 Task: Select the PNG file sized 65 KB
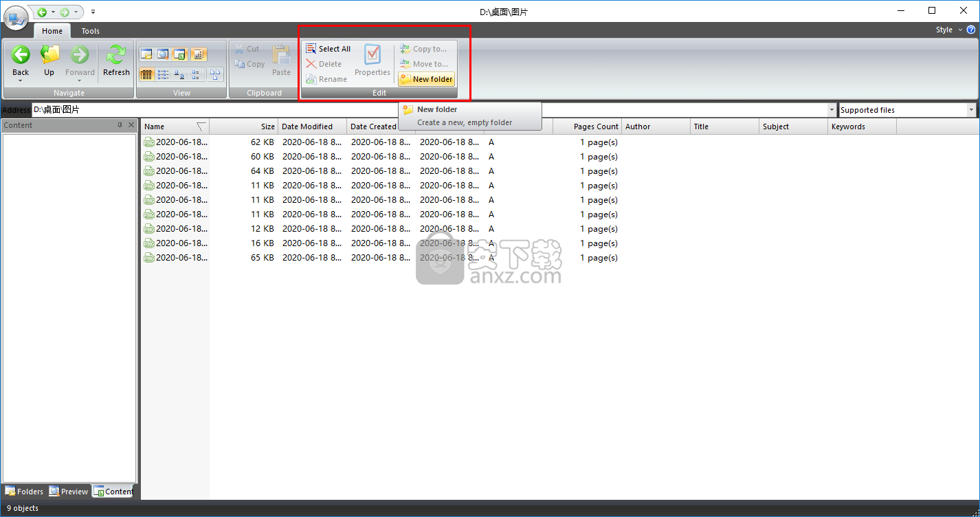click(x=175, y=258)
